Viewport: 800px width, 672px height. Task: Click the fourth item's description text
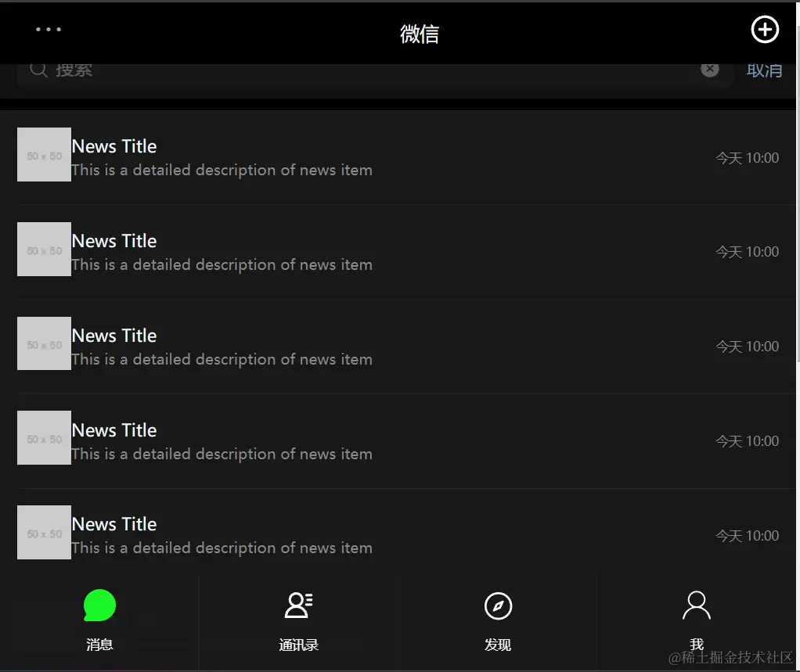point(222,455)
